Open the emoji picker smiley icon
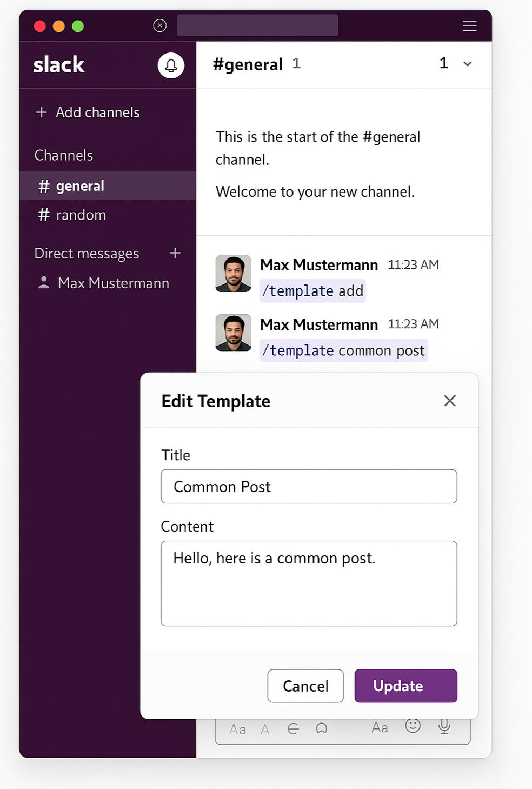The image size is (532, 789). click(x=413, y=726)
